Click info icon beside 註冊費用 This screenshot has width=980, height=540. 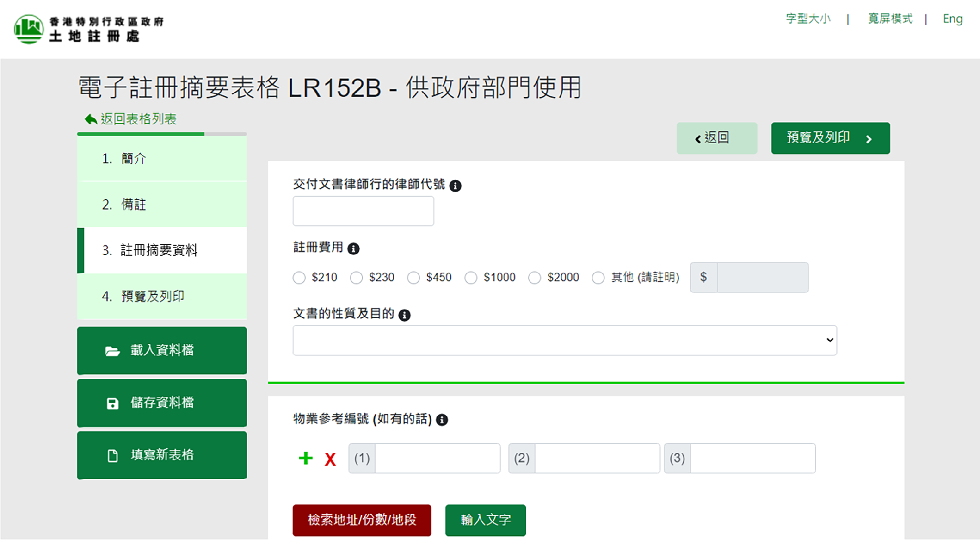pos(353,249)
